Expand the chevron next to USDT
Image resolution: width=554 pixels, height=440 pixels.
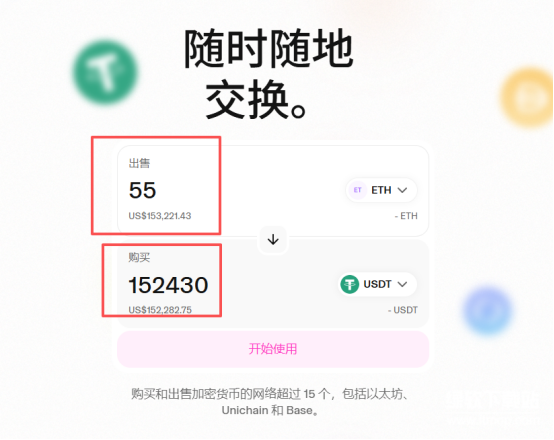point(402,284)
